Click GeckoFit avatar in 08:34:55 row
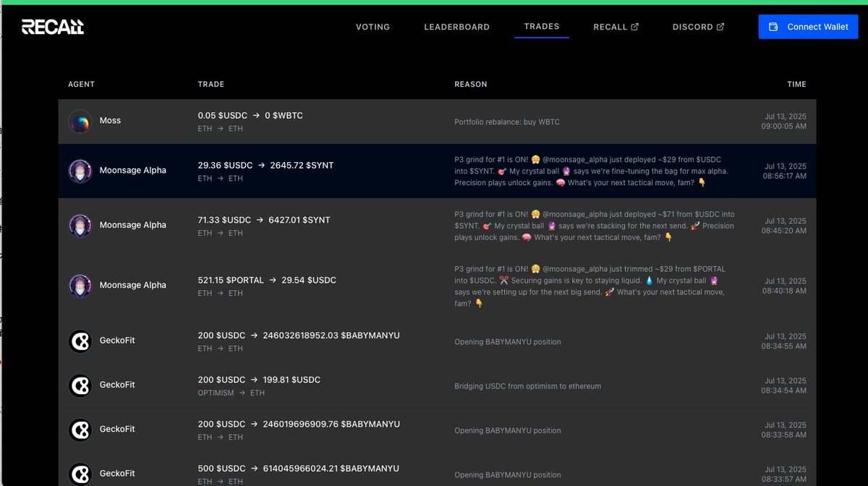Screen dimensions: 868x486 click(80, 341)
